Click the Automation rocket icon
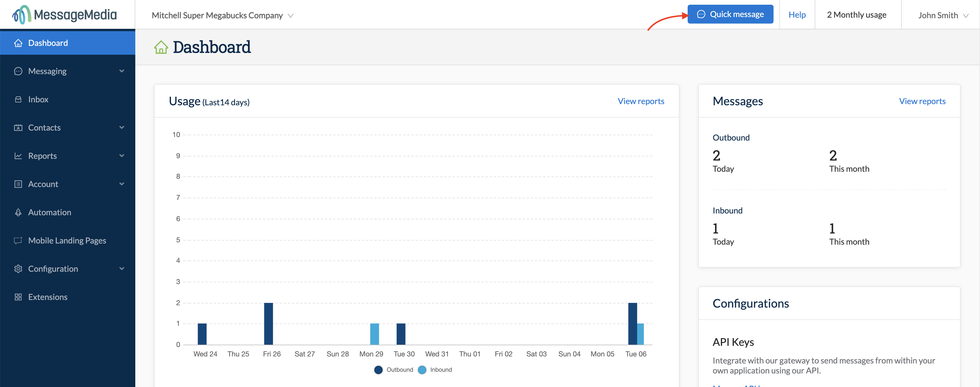This screenshot has height=387, width=980. 18,212
